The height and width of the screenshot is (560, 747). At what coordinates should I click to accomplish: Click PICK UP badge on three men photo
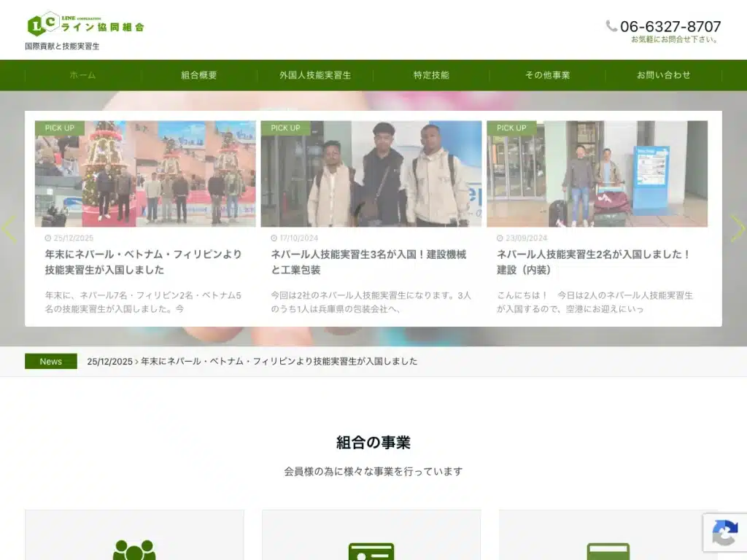tap(285, 128)
